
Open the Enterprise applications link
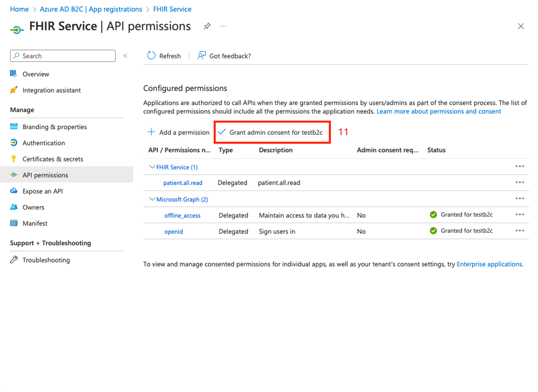pyautogui.click(x=489, y=264)
